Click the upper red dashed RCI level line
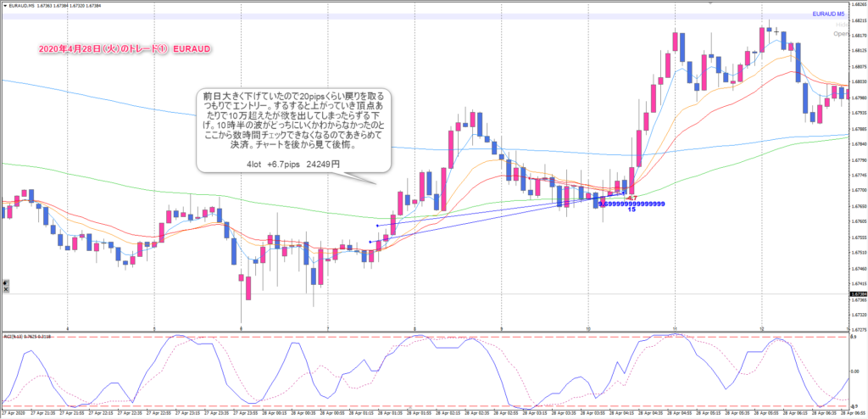Viewport: 868px width, 419px height. pyautogui.click(x=424, y=337)
